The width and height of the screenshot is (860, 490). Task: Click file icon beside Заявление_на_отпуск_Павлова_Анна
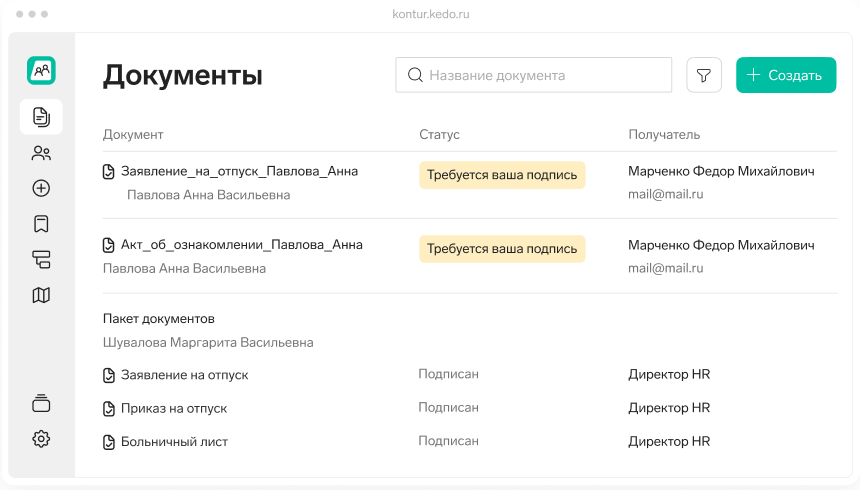109,172
